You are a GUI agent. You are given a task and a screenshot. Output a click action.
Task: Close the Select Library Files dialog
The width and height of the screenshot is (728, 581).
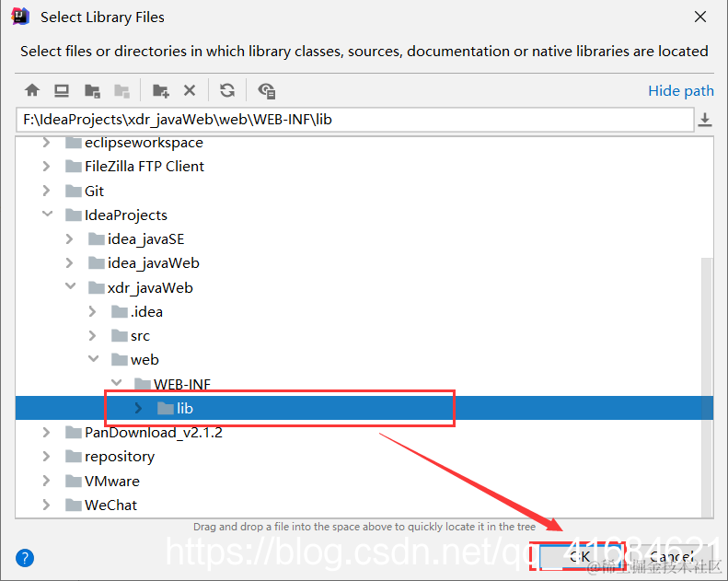pyautogui.click(x=700, y=17)
